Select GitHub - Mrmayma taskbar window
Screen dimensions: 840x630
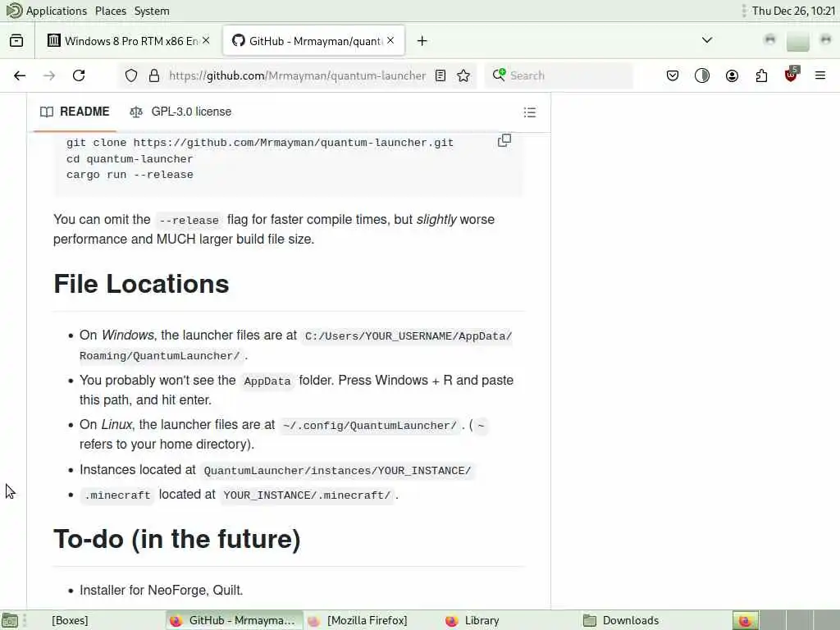tap(234, 620)
